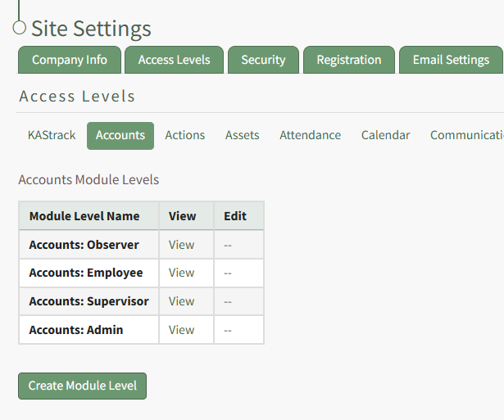Click the Accounts: Observer level name
This screenshot has height=420, width=504.
pos(84,245)
